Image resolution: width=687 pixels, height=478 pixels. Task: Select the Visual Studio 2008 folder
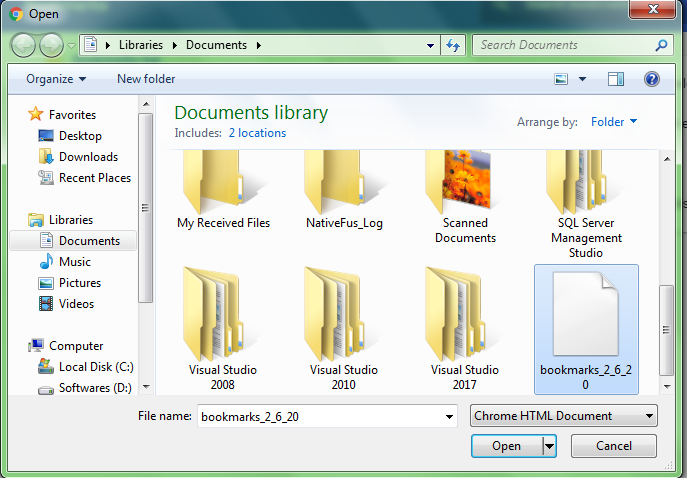pyautogui.click(x=223, y=329)
